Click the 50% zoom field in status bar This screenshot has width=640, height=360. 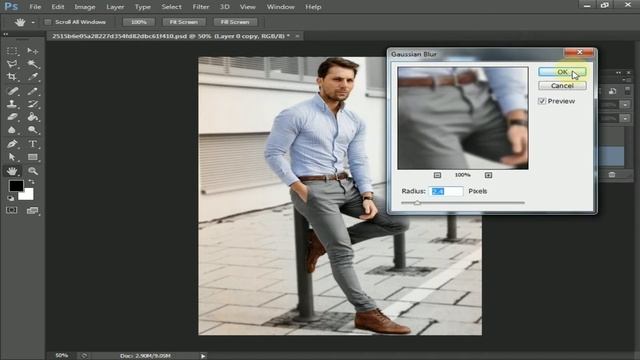point(62,356)
